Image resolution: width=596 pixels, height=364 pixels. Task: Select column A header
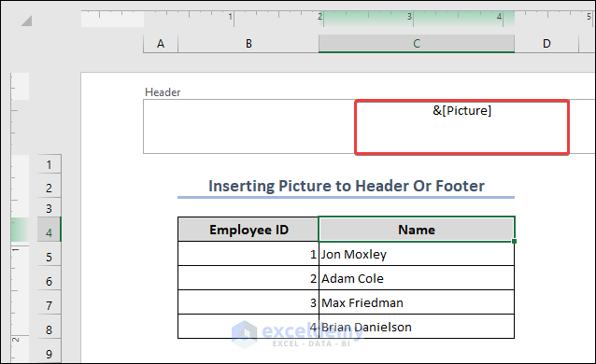tap(161, 44)
